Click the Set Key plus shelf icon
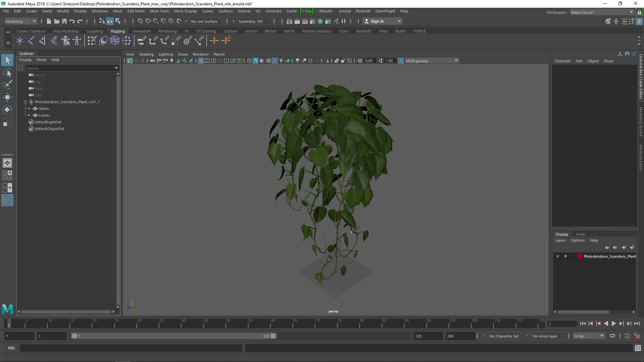The image size is (644, 362). [214, 41]
